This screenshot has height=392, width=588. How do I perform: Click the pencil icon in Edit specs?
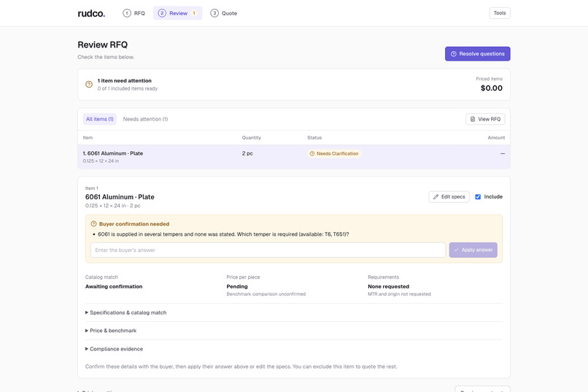(x=436, y=197)
